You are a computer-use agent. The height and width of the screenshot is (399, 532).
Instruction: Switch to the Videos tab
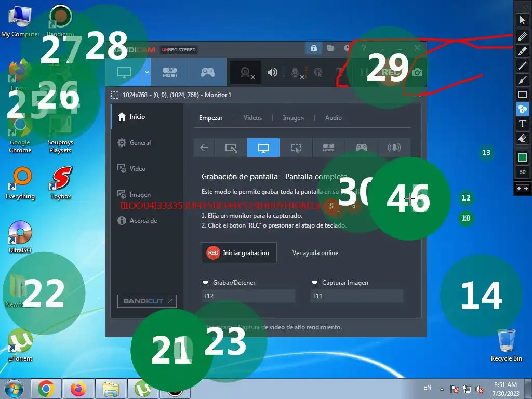coord(252,118)
